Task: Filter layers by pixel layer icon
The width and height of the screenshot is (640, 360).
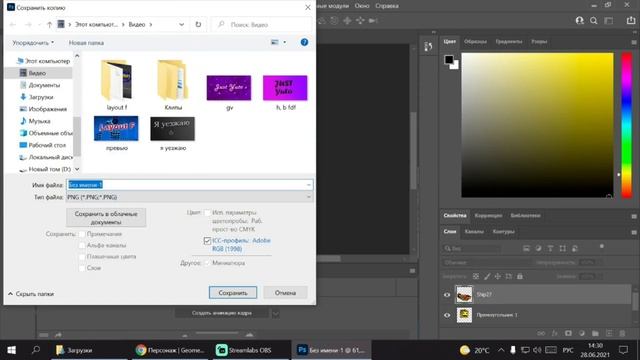Action: [527, 248]
